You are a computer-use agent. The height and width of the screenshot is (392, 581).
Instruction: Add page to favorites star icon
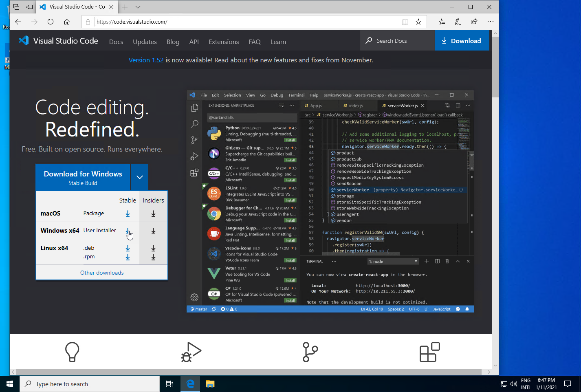pyautogui.click(x=418, y=22)
